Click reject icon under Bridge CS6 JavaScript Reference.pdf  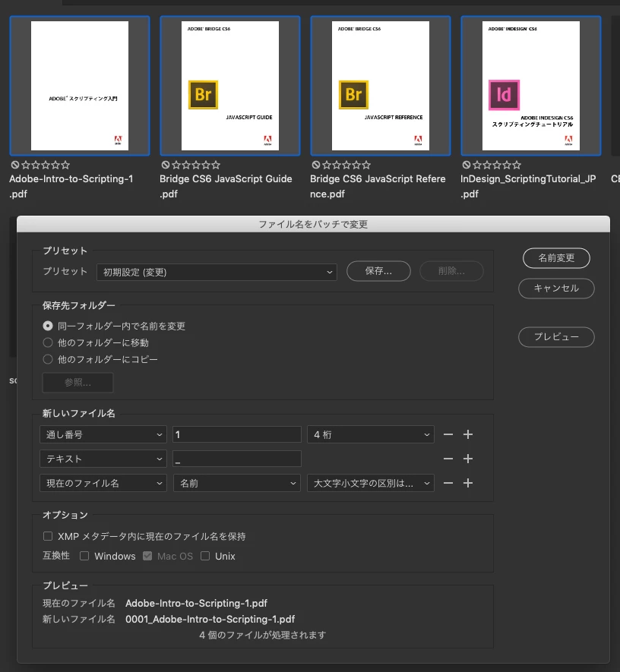[316, 165]
